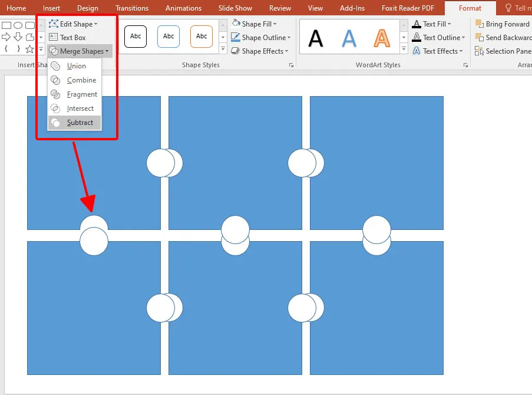
Task: Expand the Text Outline options
Action: (439, 38)
